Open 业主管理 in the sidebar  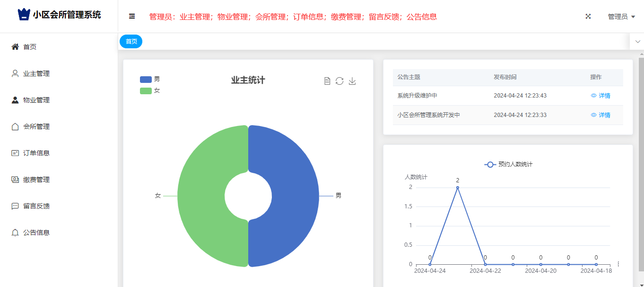click(36, 73)
